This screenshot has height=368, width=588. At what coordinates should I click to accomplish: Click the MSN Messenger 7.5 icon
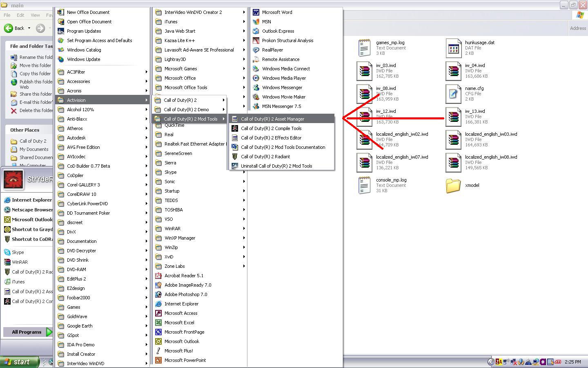tap(256, 106)
